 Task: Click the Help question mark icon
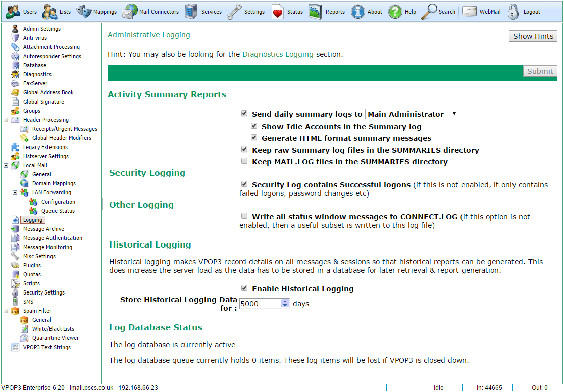[x=395, y=12]
